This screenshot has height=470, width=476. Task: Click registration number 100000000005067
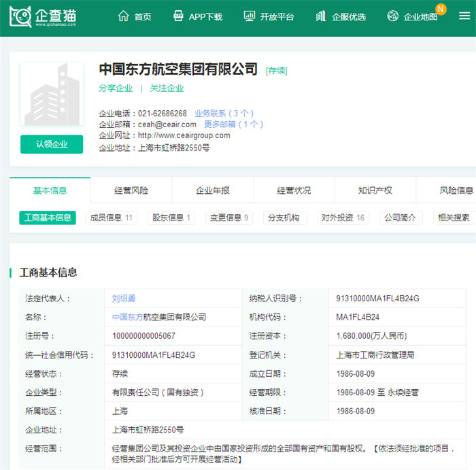click(x=143, y=336)
